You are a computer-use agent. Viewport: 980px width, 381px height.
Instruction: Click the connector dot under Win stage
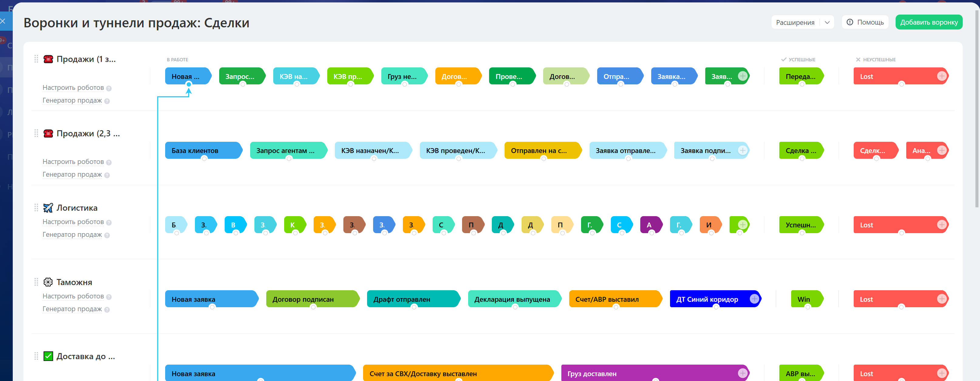808,307
